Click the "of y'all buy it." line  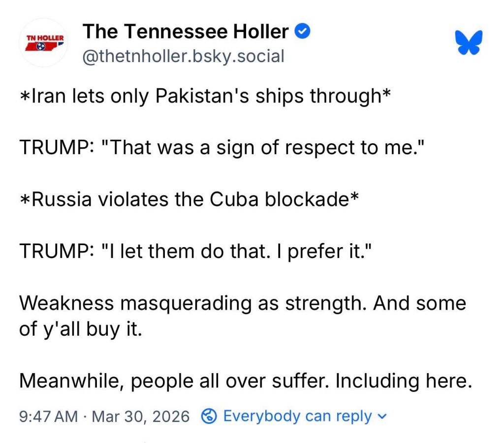[80, 329]
